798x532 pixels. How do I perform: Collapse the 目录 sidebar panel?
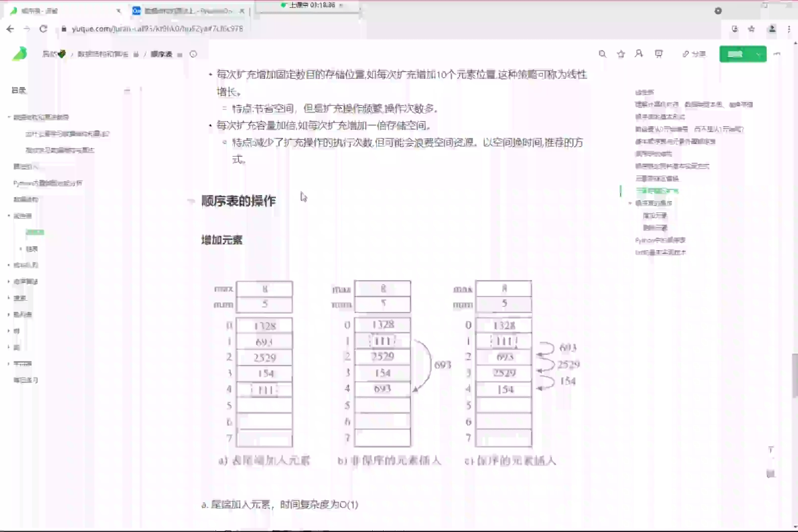pos(127,91)
